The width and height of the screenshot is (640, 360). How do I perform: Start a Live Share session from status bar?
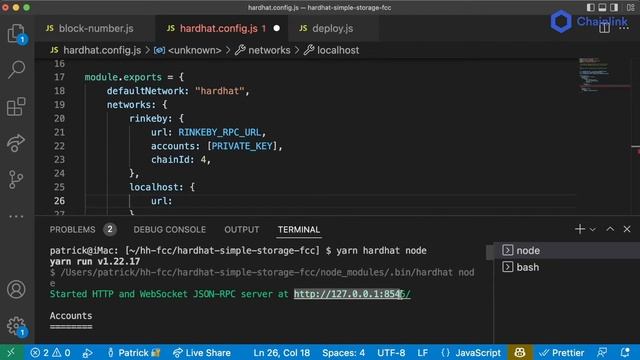click(x=202, y=352)
